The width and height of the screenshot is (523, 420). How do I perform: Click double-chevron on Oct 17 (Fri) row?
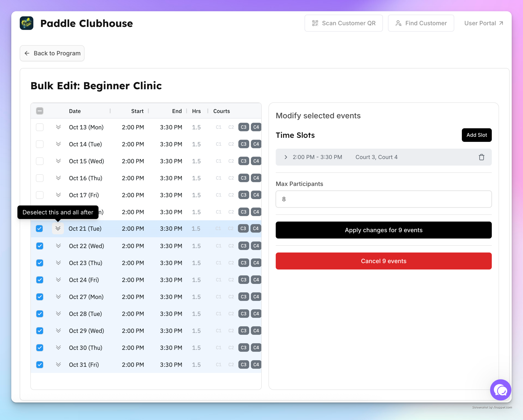58,195
